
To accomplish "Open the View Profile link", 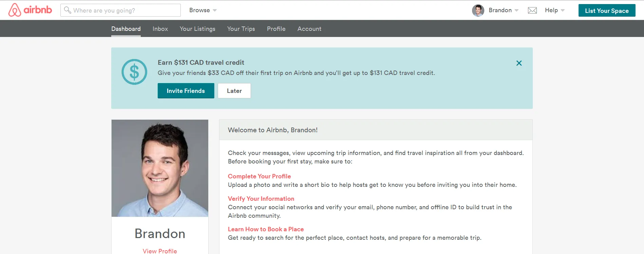I will pyautogui.click(x=160, y=251).
